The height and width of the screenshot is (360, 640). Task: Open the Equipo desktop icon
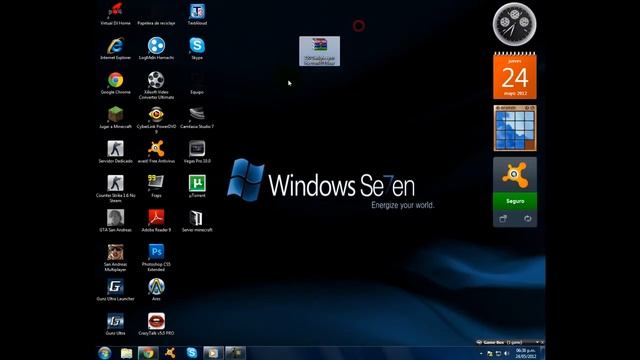coord(197,83)
